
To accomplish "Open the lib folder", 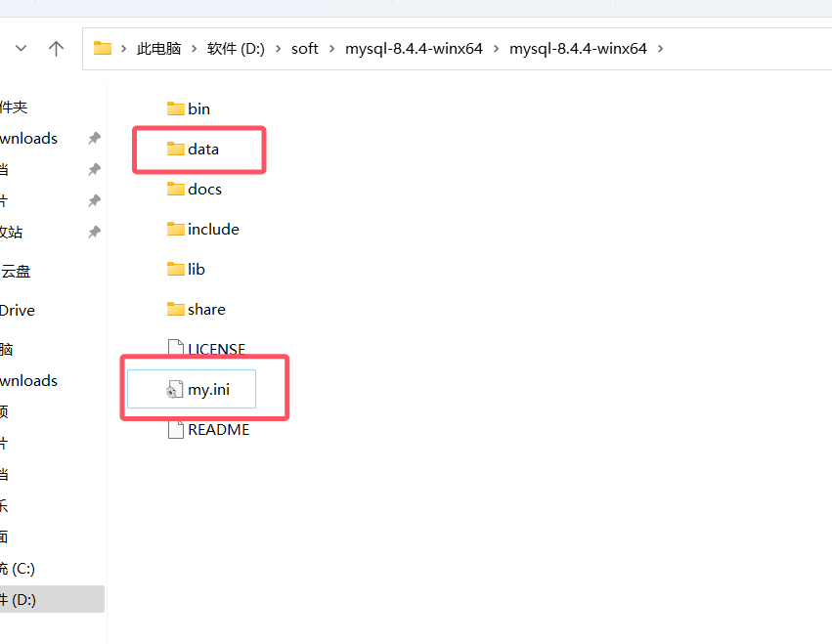I will coord(186,270).
